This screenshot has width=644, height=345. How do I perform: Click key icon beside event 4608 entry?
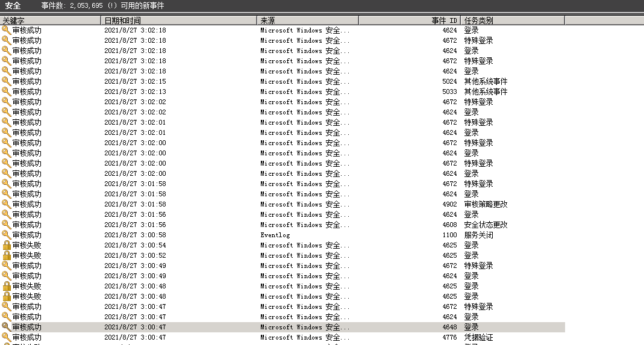pos(6,225)
